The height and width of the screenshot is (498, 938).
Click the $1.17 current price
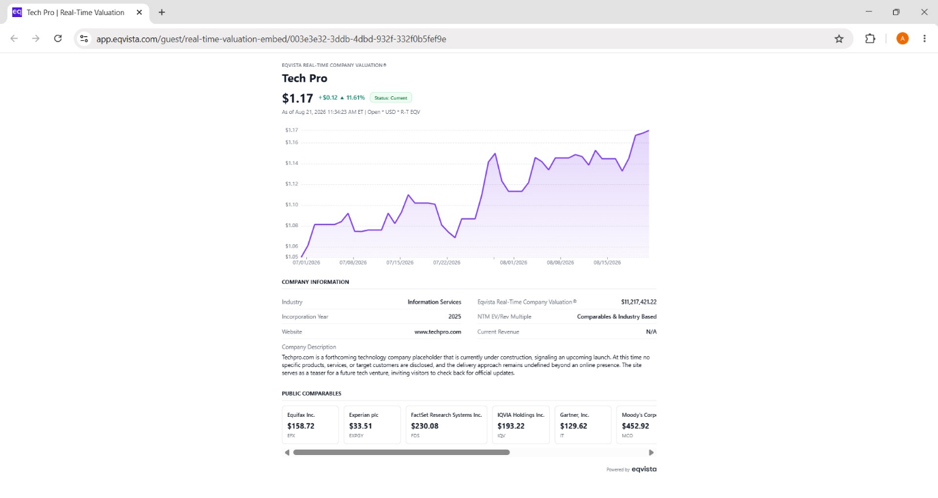297,98
